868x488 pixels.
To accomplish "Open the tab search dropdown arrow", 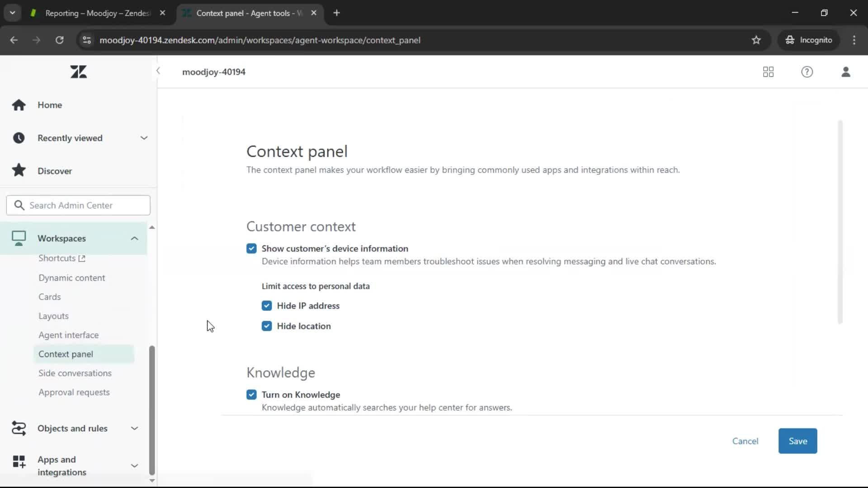I will click(x=13, y=13).
